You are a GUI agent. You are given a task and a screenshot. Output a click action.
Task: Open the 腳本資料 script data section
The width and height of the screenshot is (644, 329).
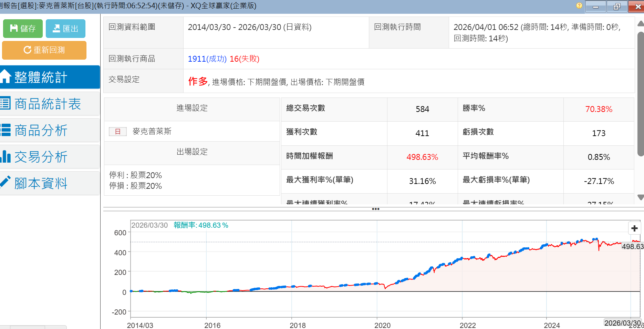click(41, 183)
